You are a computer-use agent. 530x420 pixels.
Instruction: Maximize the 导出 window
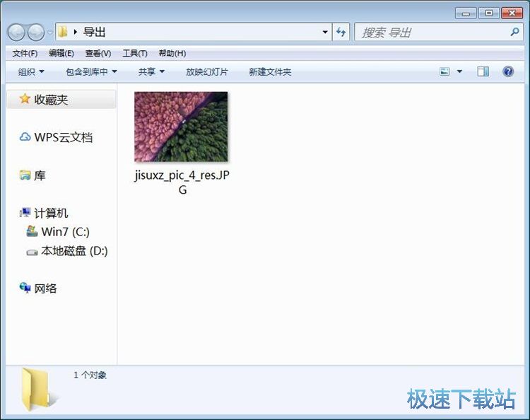pyautogui.click(x=489, y=13)
